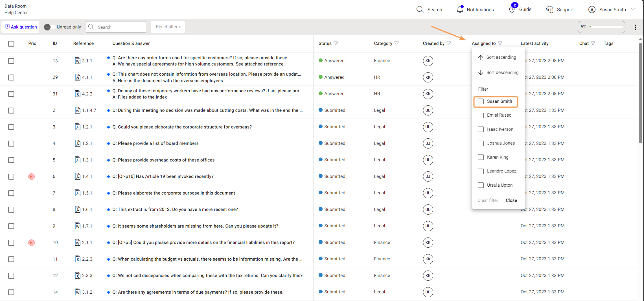Image resolution: width=644 pixels, height=301 pixels.
Task: Open the Notifications bell icon
Action: (460, 10)
